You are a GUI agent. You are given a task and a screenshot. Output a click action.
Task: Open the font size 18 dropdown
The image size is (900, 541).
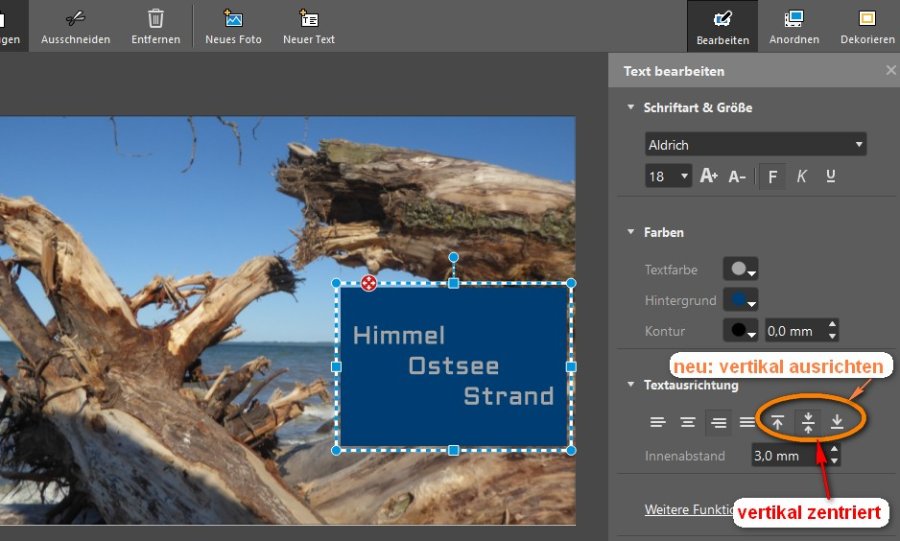click(x=668, y=176)
